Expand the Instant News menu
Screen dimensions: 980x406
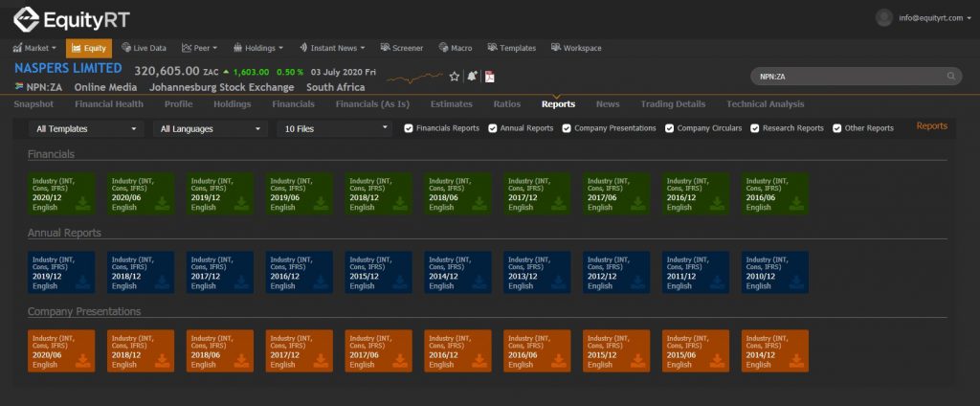[x=332, y=48]
